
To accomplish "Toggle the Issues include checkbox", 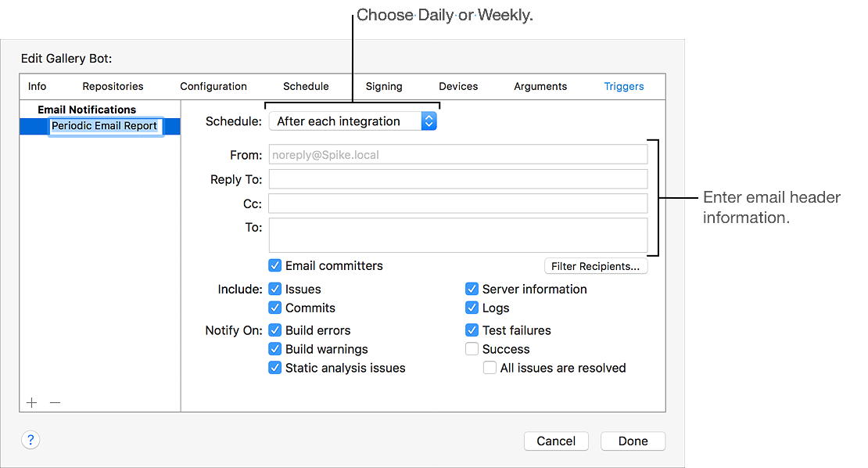I will (275, 289).
